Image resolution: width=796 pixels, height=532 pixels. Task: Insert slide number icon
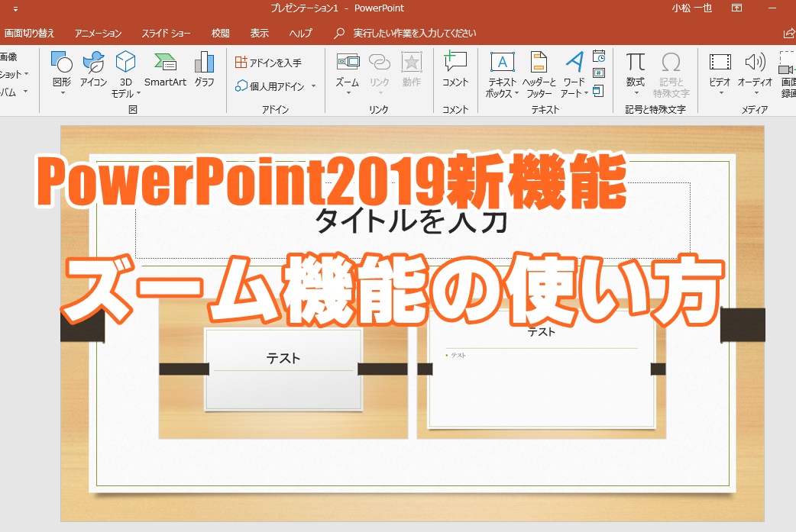599,73
